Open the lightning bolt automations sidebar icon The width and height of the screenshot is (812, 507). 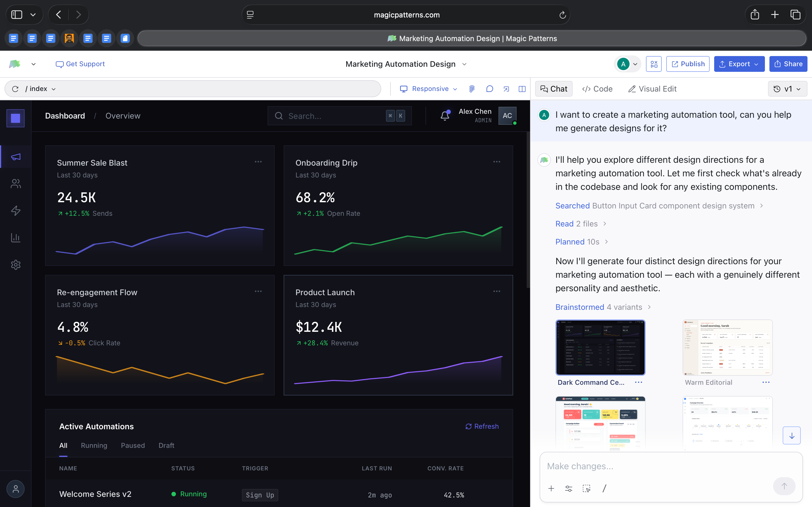(16, 211)
